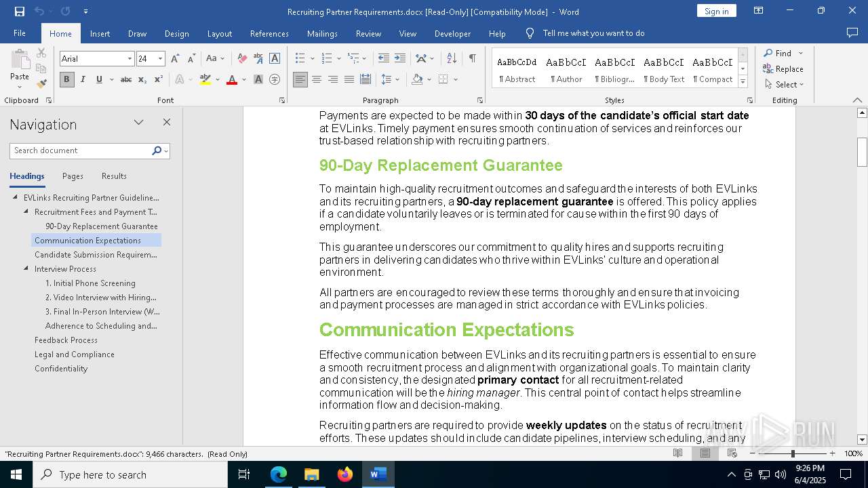Open the font size dropdown
The width and height of the screenshot is (868, 488).
tap(160, 59)
